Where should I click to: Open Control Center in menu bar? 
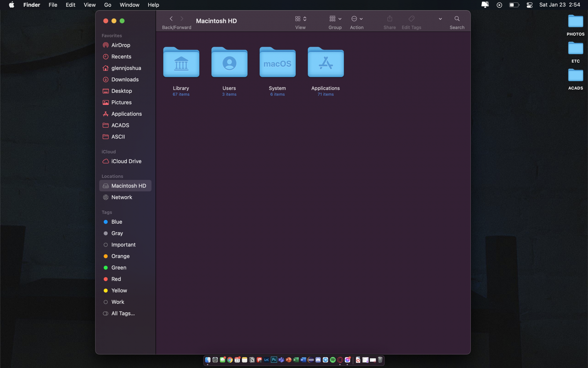pyautogui.click(x=529, y=5)
